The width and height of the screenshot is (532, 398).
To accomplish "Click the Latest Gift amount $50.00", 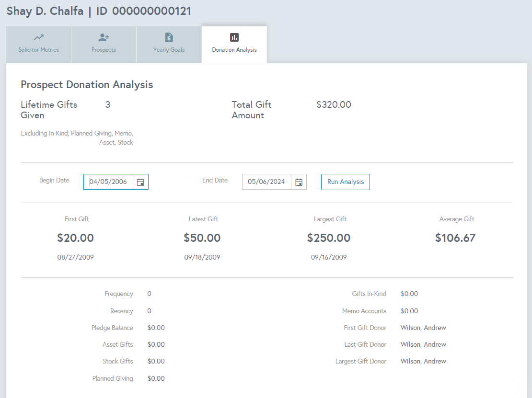I will [202, 238].
